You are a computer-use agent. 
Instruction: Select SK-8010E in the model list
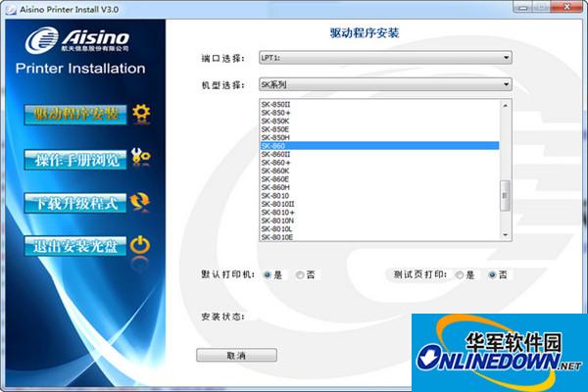[380, 237]
